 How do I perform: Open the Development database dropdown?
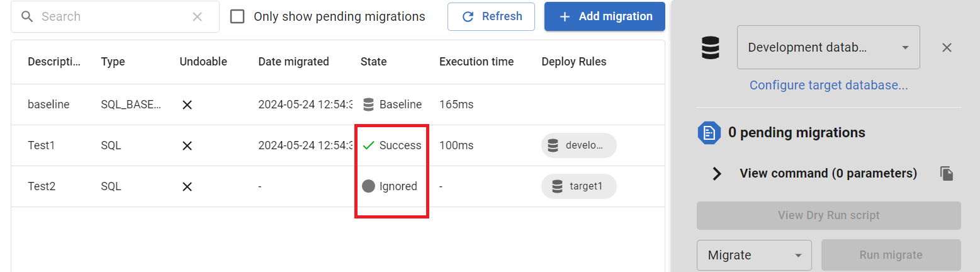tap(828, 48)
